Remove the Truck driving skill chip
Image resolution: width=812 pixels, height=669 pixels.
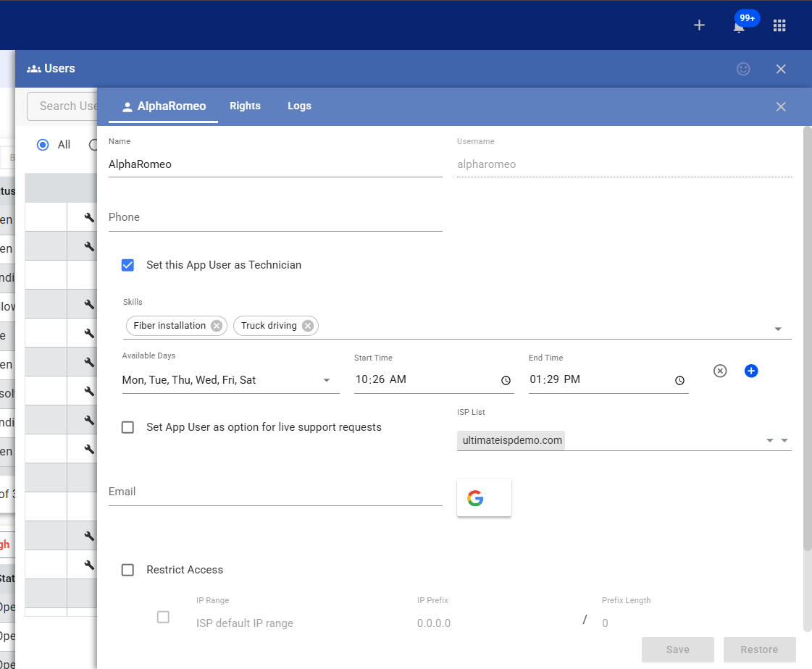308,326
